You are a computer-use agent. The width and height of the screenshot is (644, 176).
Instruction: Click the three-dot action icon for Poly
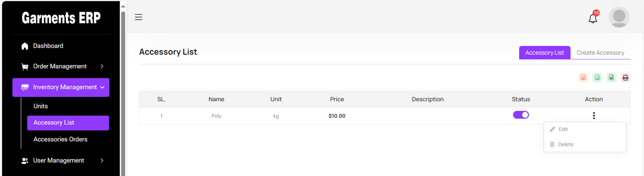coord(594,116)
